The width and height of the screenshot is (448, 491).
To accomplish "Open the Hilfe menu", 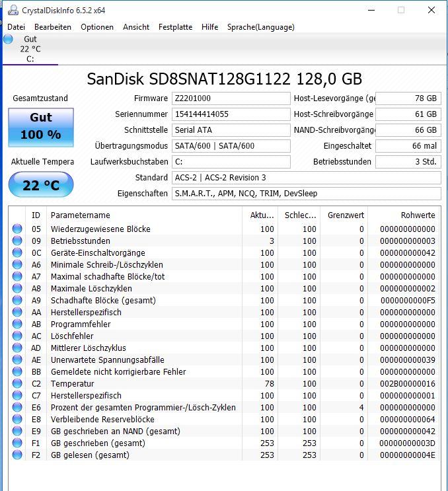I will (x=209, y=27).
